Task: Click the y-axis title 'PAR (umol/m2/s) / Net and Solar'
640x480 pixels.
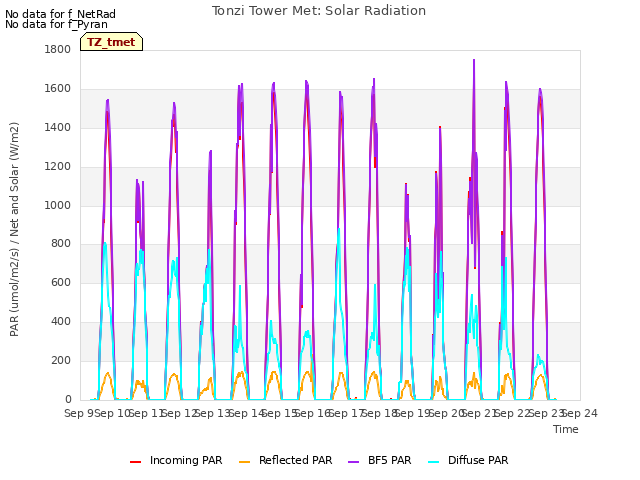Action: click(14, 229)
